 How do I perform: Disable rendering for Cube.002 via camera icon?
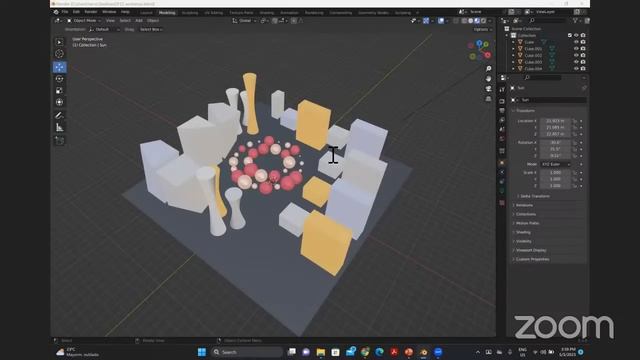pyautogui.click(x=583, y=55)
